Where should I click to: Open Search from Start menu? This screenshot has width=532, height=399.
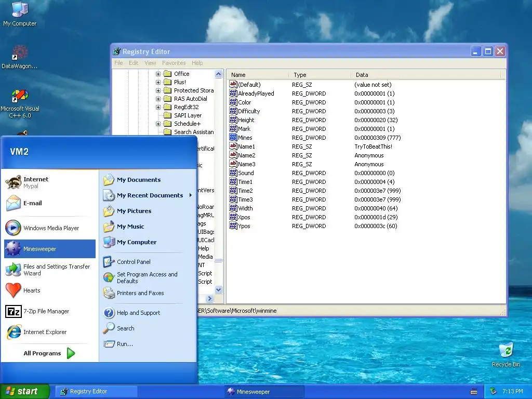coord(148,328)
